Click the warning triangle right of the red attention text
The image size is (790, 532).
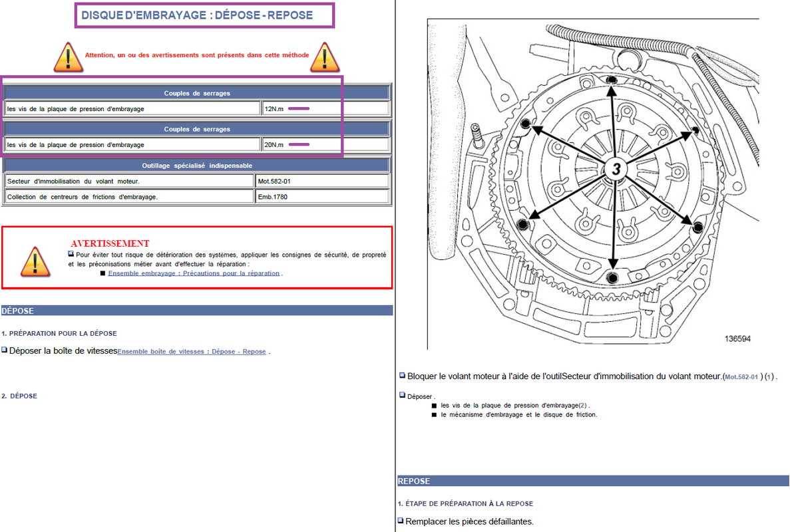point(325,57)
